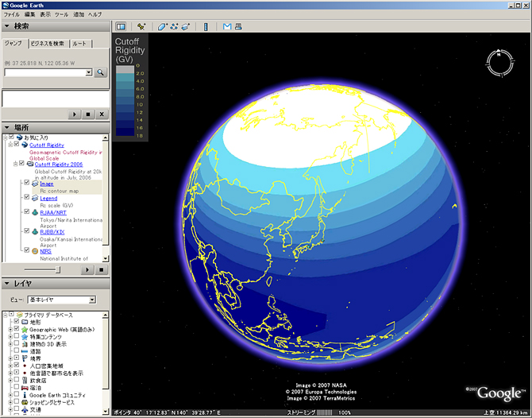Click the 境界 flag icon
Viewport: 532px width, 418px height.
[25, 358]
